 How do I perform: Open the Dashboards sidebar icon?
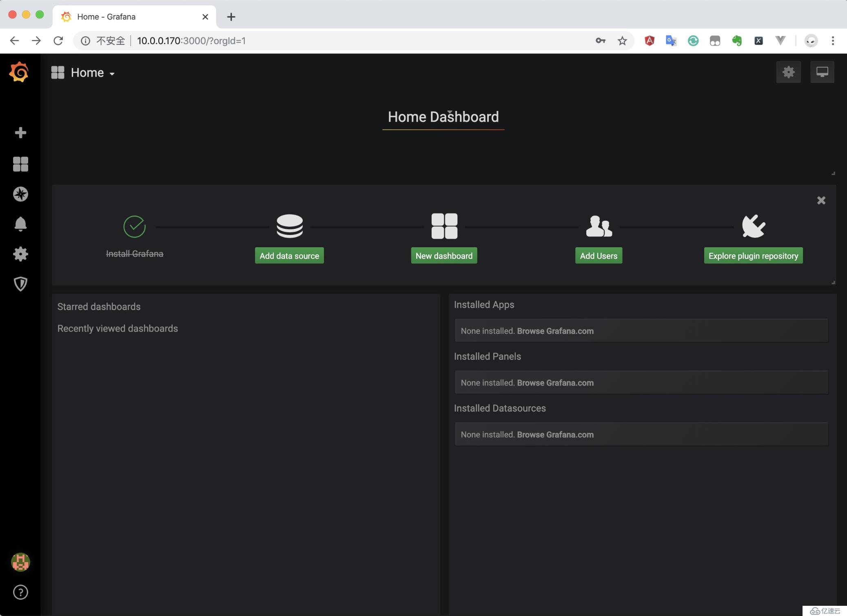click(20, 164)
